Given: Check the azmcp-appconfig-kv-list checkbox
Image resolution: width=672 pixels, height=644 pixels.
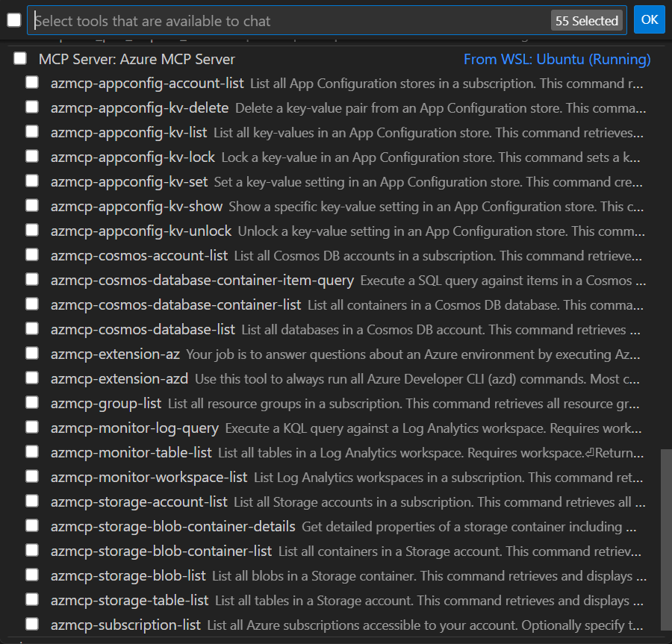Looking at the screenshot, I should point(32,131).
